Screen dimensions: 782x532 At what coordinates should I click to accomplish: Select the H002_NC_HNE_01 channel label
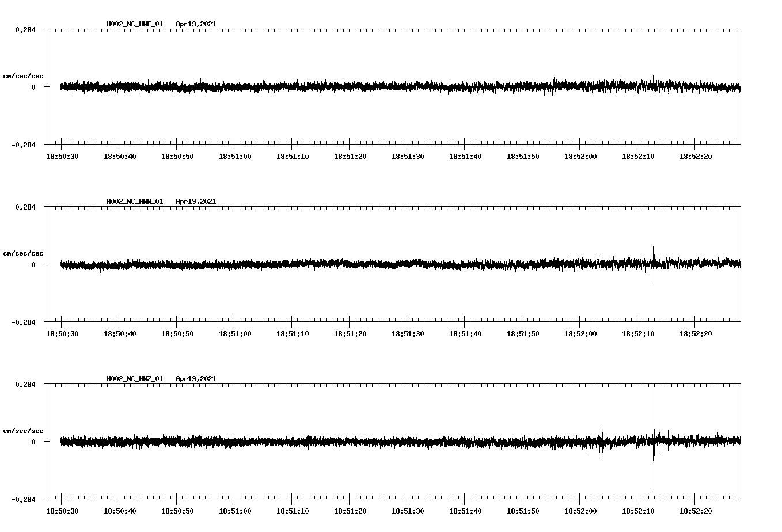(x=134, y=24)
